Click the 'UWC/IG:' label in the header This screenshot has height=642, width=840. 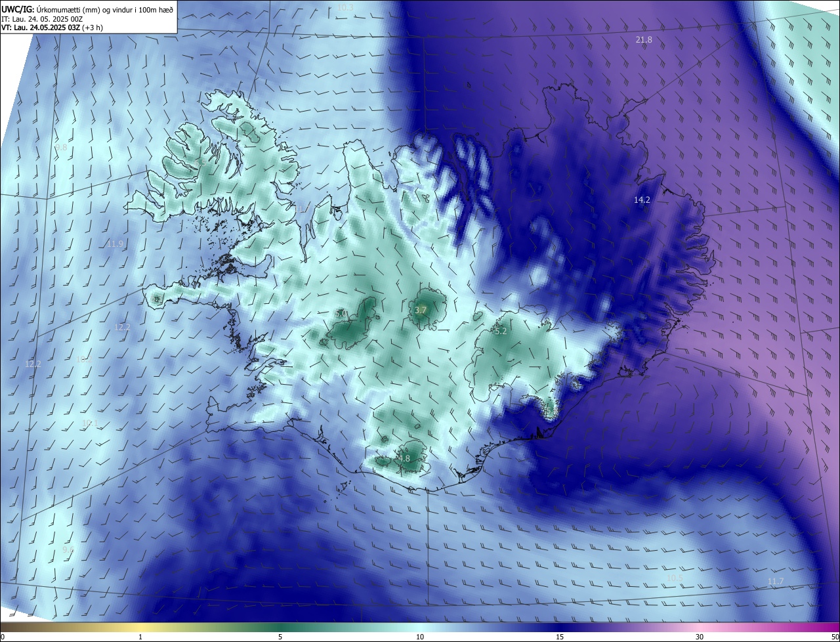tap(18, 9)
